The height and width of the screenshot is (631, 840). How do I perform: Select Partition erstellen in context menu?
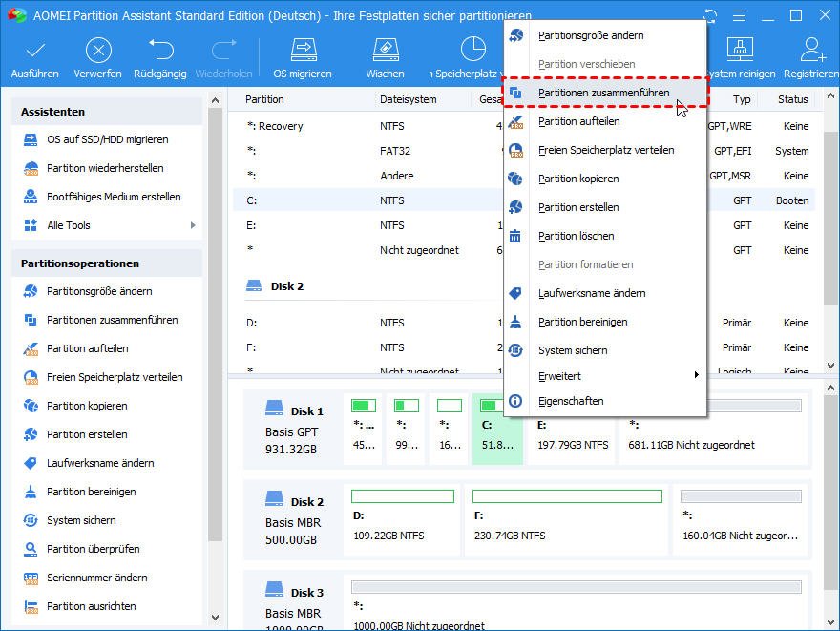click(605, 207)
